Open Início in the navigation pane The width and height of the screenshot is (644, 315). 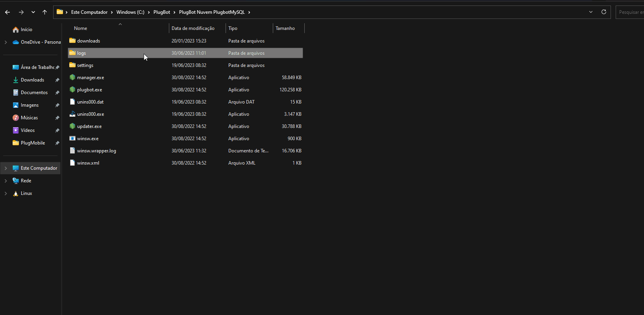tap(26, 30)
